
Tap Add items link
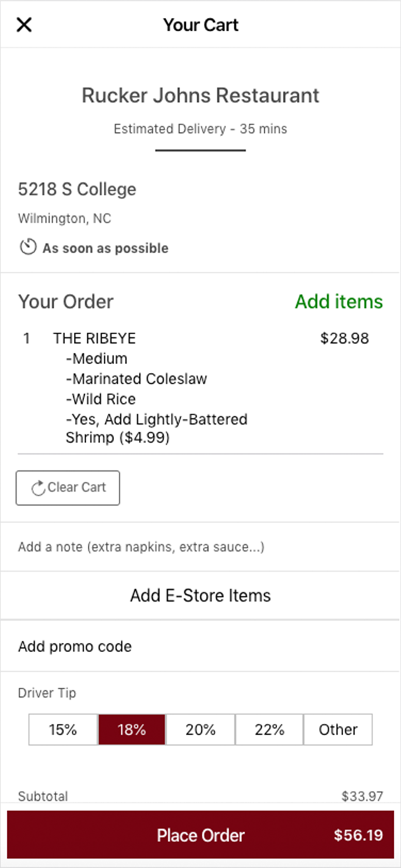tap(339, 302)
